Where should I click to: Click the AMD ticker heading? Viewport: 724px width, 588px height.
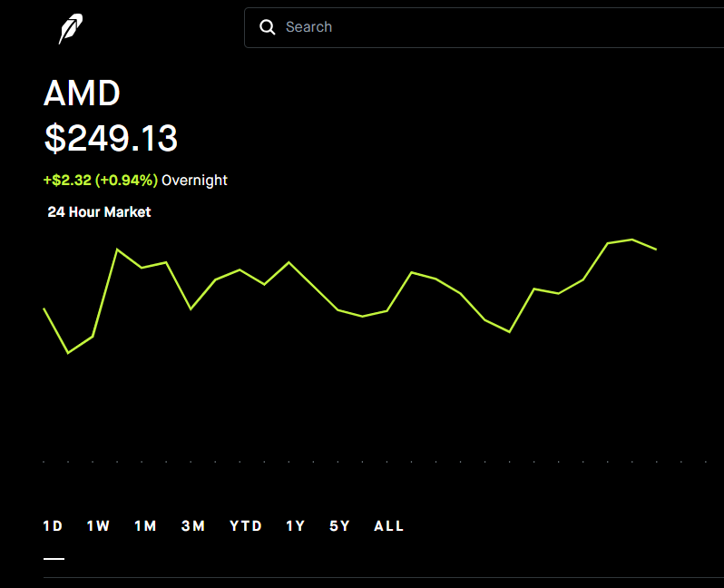(82, 93)
